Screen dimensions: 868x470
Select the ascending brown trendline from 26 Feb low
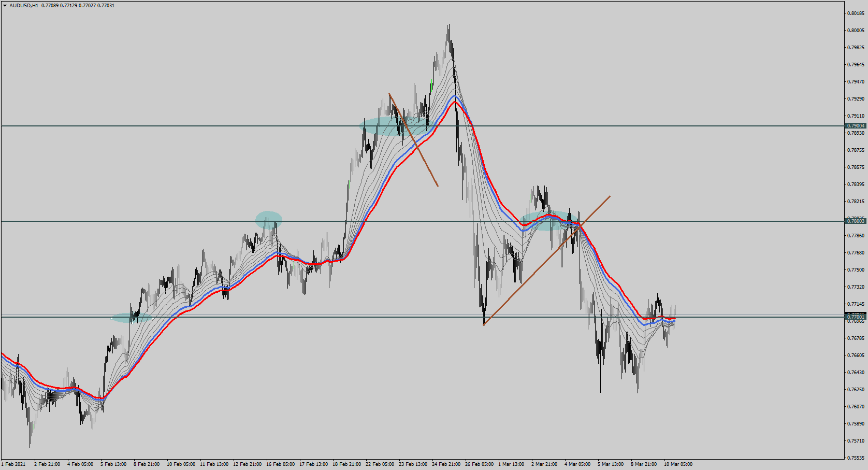pos(546,261)
